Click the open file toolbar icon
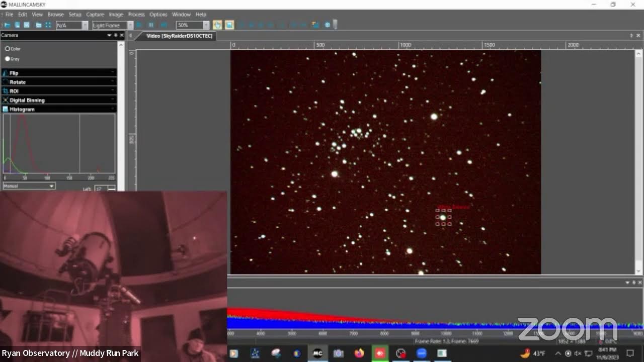The image size is (644, 362). point(7,25)
